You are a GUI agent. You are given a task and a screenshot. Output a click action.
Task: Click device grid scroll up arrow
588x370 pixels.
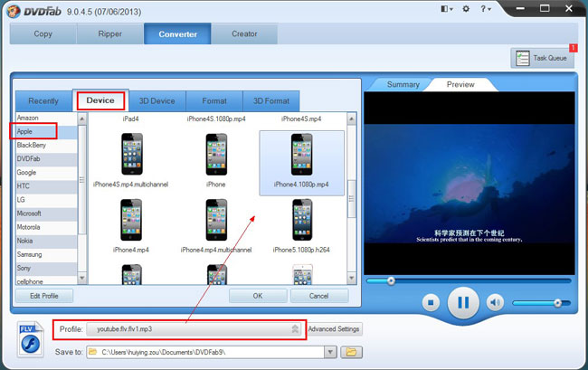pos(351,119)
